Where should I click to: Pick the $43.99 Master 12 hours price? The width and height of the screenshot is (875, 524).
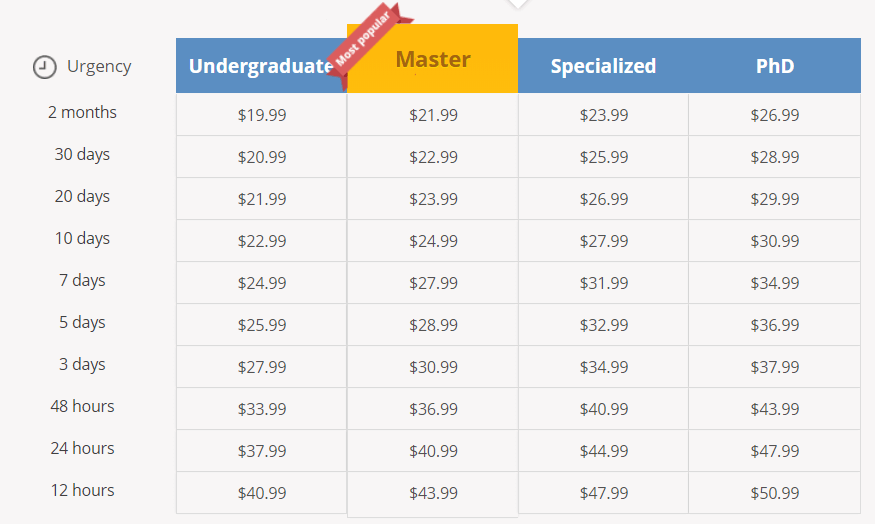click(433, 493)
